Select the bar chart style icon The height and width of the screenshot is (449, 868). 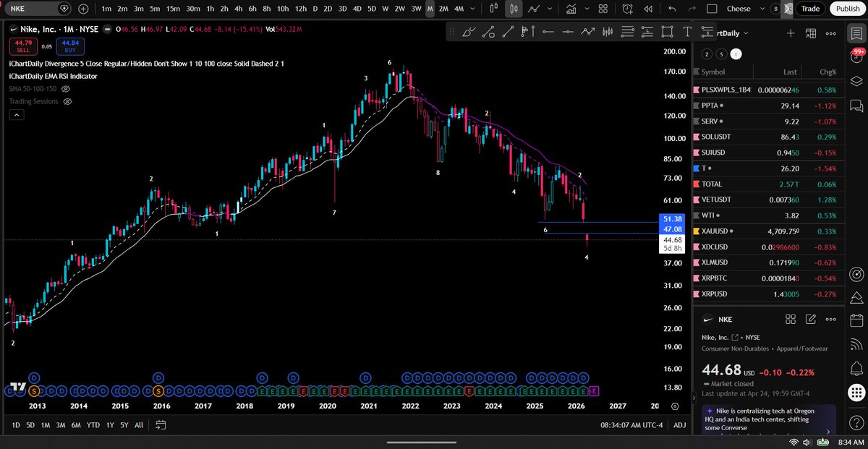click(x=495, y=9)
